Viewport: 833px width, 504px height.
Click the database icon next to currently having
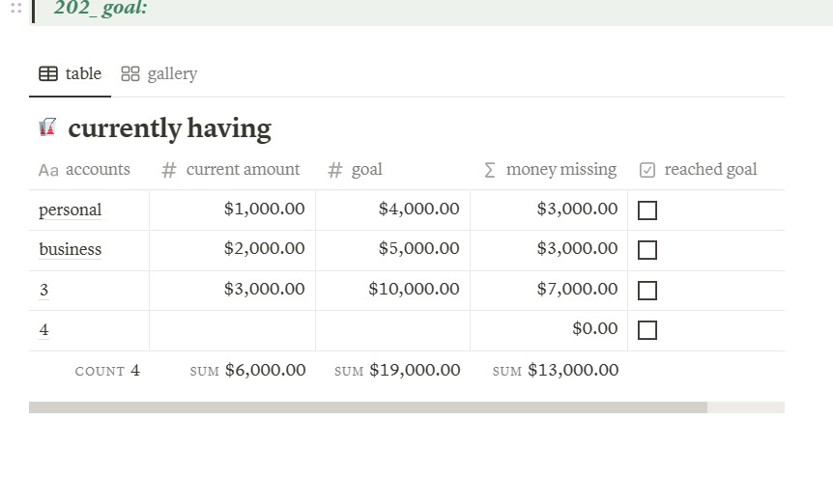point(47,127)
